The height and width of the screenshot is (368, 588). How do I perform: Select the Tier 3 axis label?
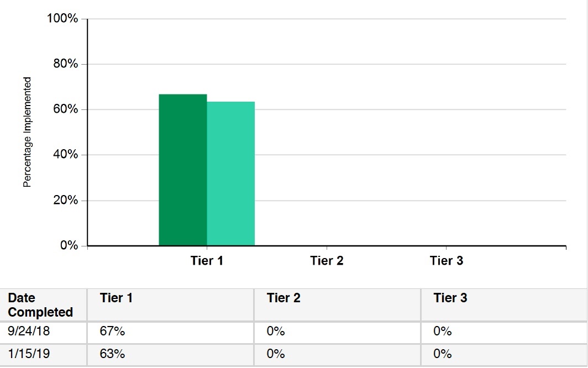click(x=447, y=260)
